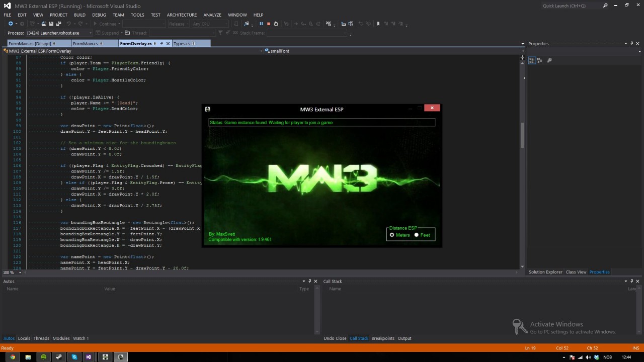
Task: Close the FormOverlay.cs tab
Action: 168,44
